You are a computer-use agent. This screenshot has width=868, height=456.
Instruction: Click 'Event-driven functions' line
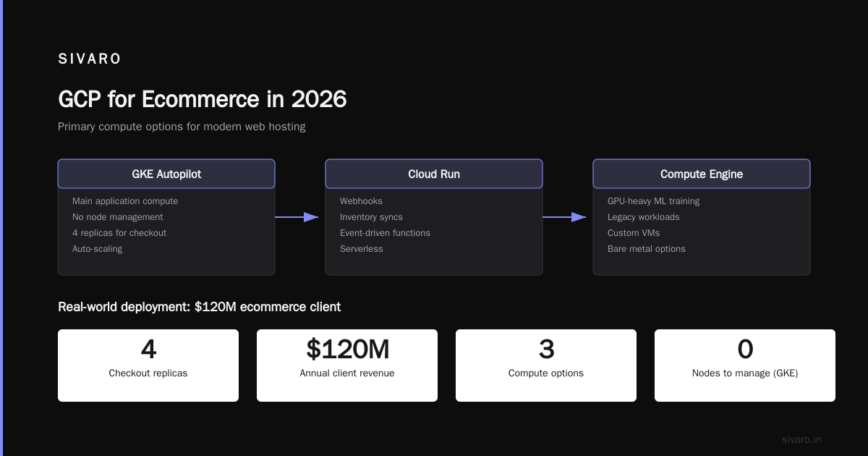[385, 233]
